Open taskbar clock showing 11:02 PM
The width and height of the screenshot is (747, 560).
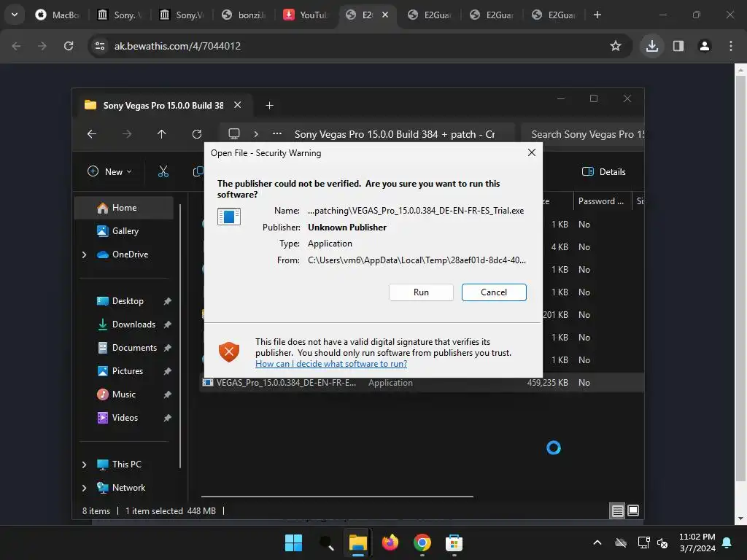pos(697,542)
